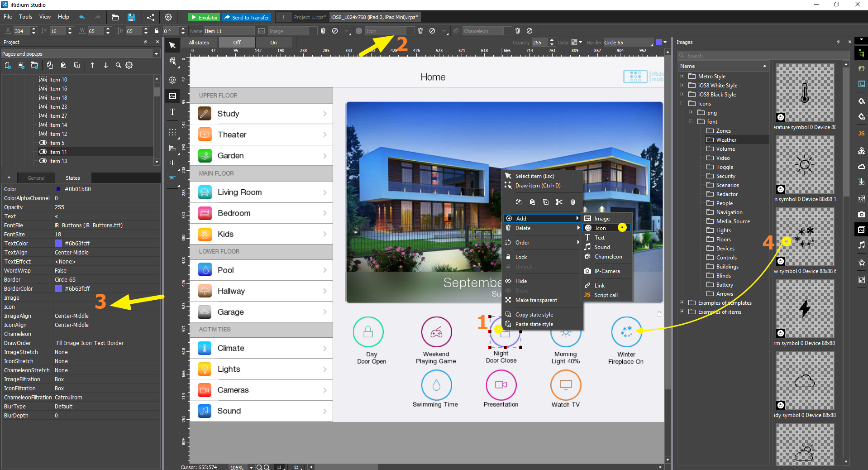Image resolution: width=868 pixels, height=470 pixels.
Task: Open the search icon in the Pages panel toolbar
Action: (x=118, y=65)
